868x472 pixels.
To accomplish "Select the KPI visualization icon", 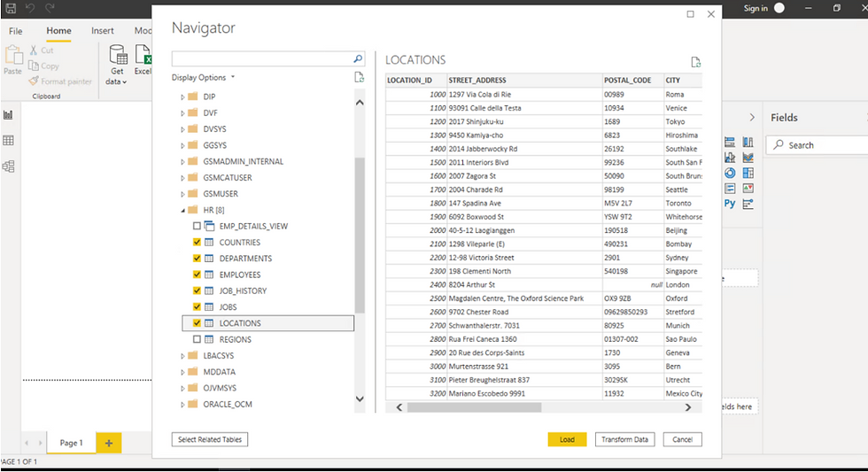I will [x=748, y=189].
